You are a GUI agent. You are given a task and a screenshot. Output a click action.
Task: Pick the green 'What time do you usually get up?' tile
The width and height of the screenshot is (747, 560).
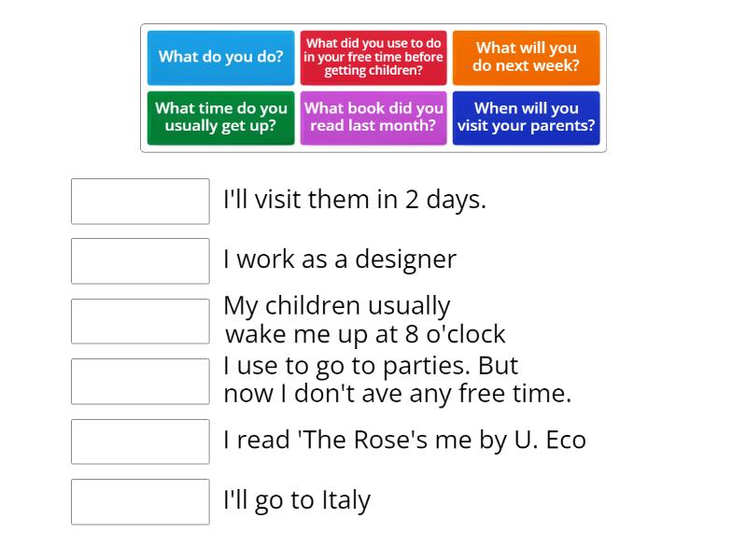(220, 118)
